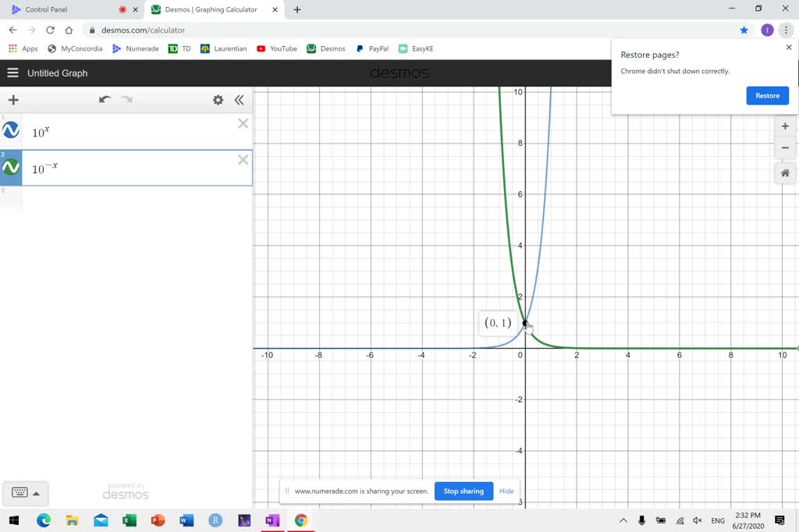Click the home icon to reset graph view
The height and width of the screenshot is (532, 799).
[785, 173]
